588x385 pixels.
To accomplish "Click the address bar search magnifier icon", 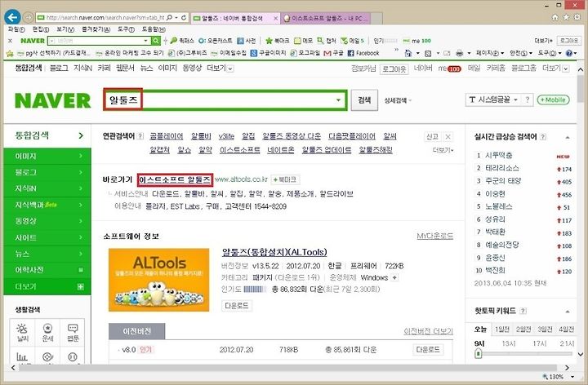I will tap(170, 17).
